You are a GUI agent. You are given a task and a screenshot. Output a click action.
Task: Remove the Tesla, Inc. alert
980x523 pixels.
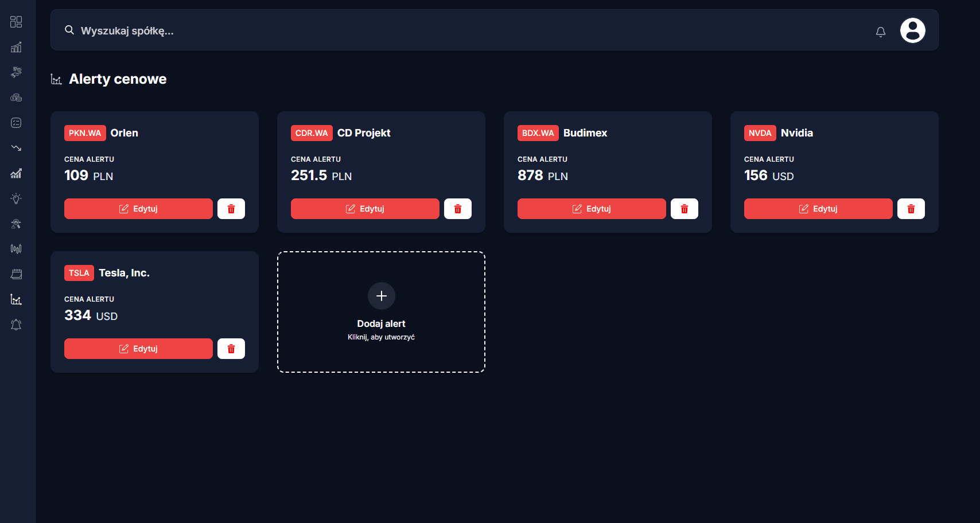(x=231, y=349)
